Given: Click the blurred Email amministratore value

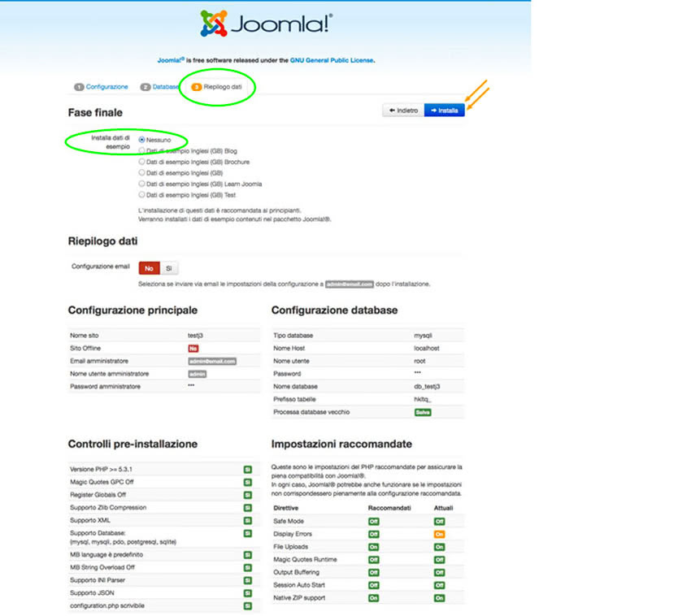Looking at the screenshot, I should pos(212,362).
